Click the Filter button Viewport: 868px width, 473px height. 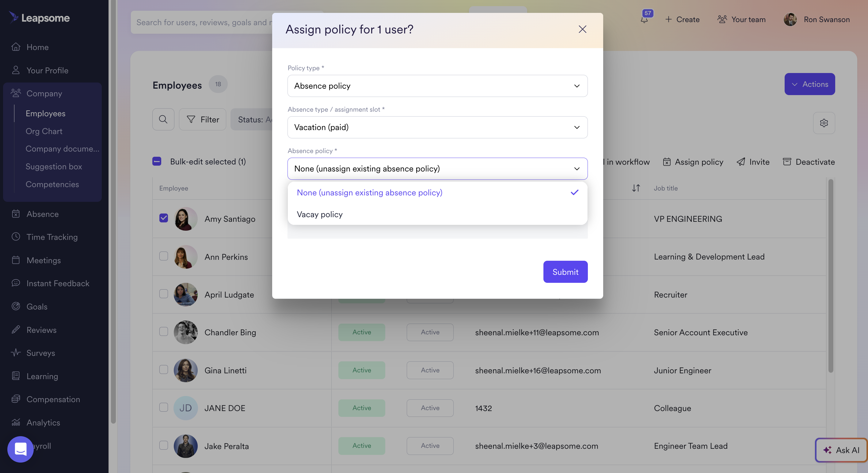pos(203,119)
